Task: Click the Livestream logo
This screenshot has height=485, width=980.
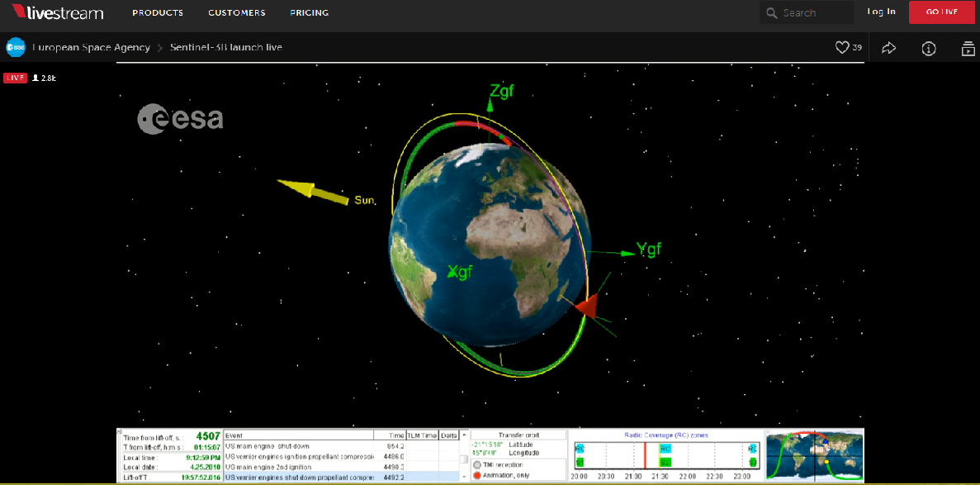Action: pos(58,12)
